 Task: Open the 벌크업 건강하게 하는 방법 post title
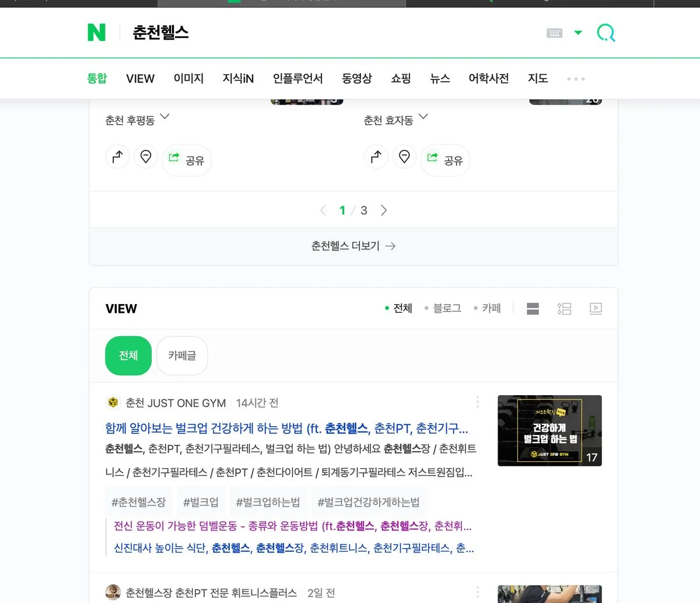point(286,428)
